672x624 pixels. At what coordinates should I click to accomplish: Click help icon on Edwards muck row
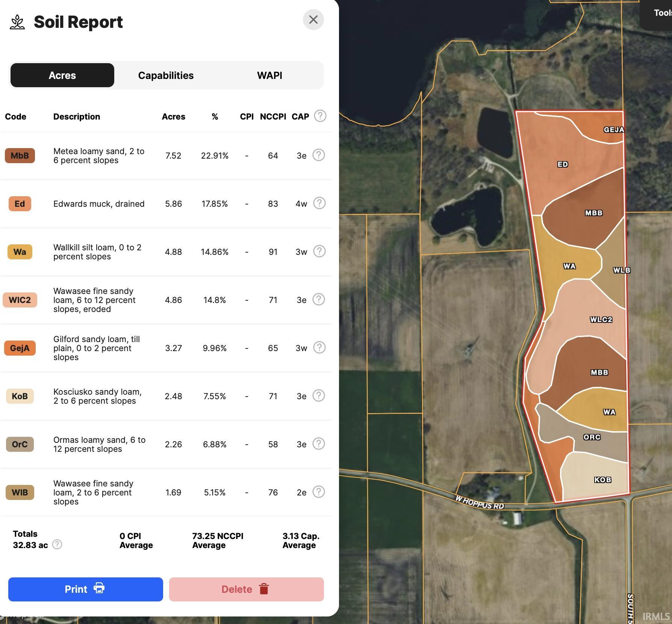[319, 203]
